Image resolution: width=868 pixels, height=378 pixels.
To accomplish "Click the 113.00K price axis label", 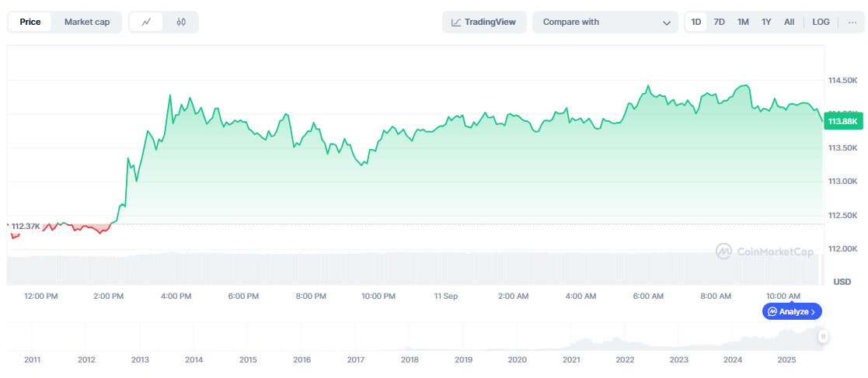I will (842, 182).
